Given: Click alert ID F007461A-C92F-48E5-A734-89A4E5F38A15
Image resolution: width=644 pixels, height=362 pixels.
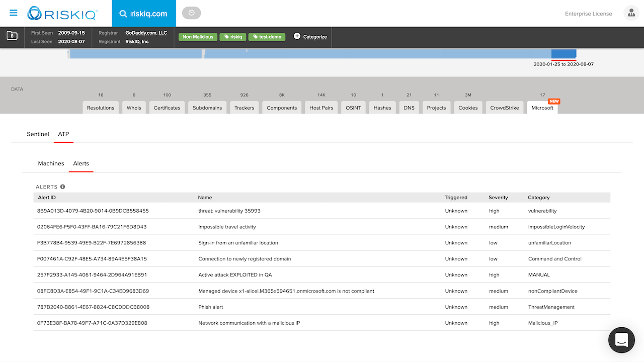Looking at the screenshot, I should coord(92,259).
